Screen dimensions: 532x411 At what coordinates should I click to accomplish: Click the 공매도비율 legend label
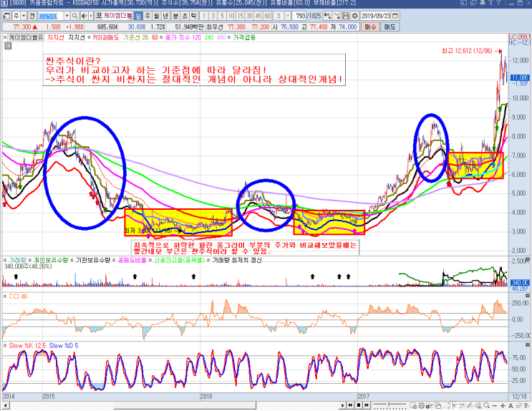click(x=132, y=261)
